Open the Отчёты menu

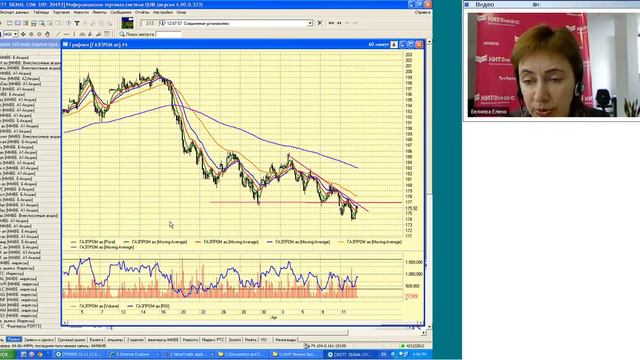[142, 12]
